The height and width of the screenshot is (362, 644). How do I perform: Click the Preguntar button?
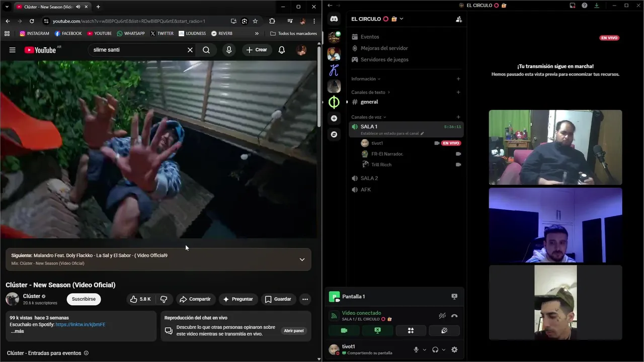pos(238,299)
